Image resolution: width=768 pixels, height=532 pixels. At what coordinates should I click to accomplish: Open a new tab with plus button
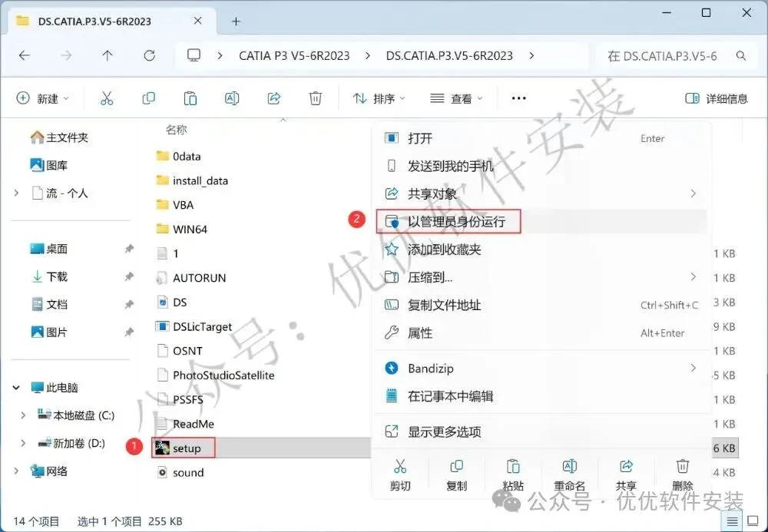(x=236, y=21)
